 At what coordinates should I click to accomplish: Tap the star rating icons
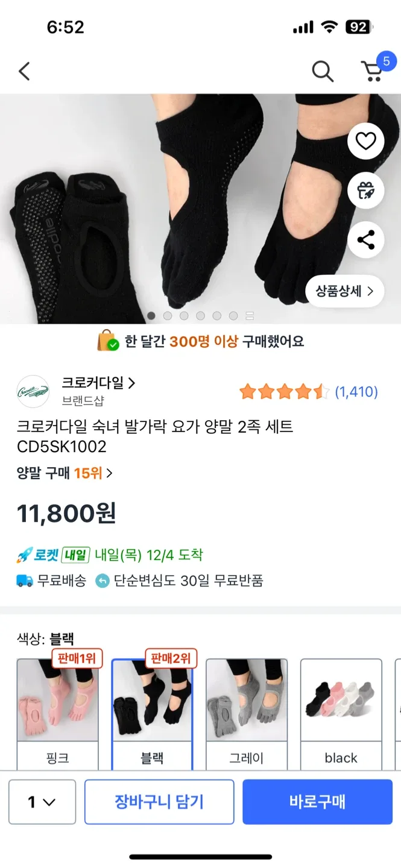[283, 392]
